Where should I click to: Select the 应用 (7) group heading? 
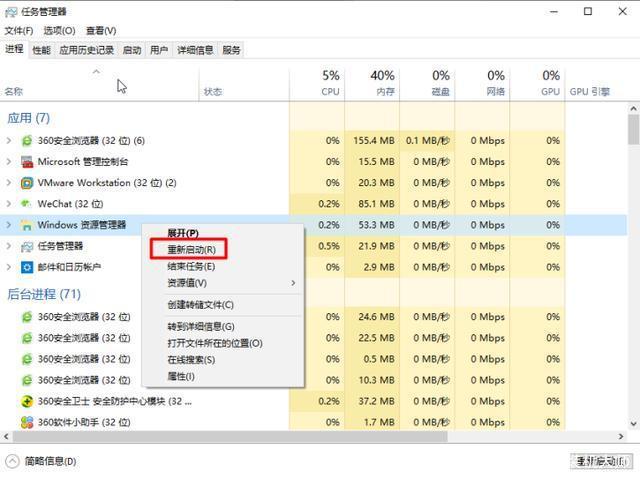[x=29, y=118]
